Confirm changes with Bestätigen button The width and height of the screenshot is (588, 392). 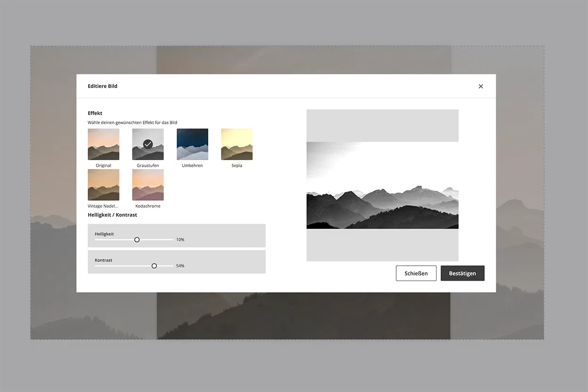462,273
